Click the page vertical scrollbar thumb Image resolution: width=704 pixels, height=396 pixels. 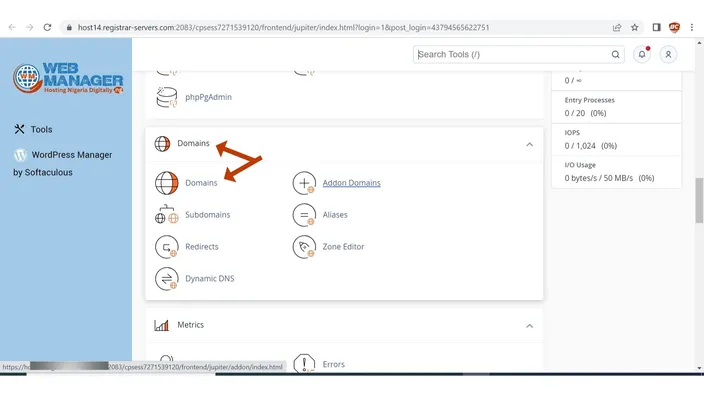click(x=699, y=200)
